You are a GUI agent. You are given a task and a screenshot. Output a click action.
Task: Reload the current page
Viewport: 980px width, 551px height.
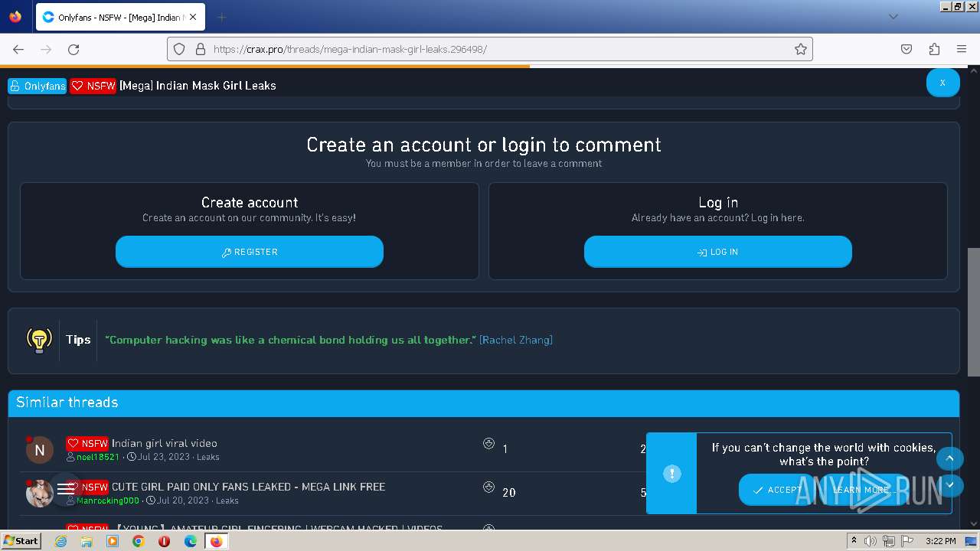click(x=73, y=49)
